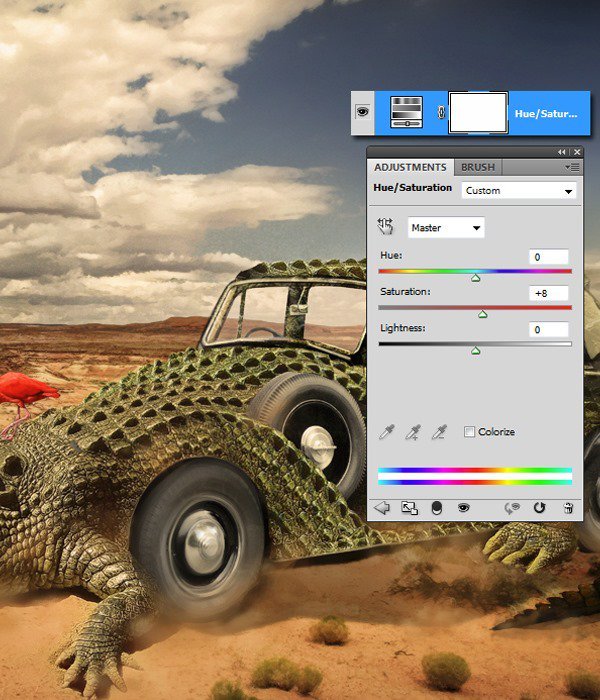Reset adjustment to defaults icon

click(539, 508)
